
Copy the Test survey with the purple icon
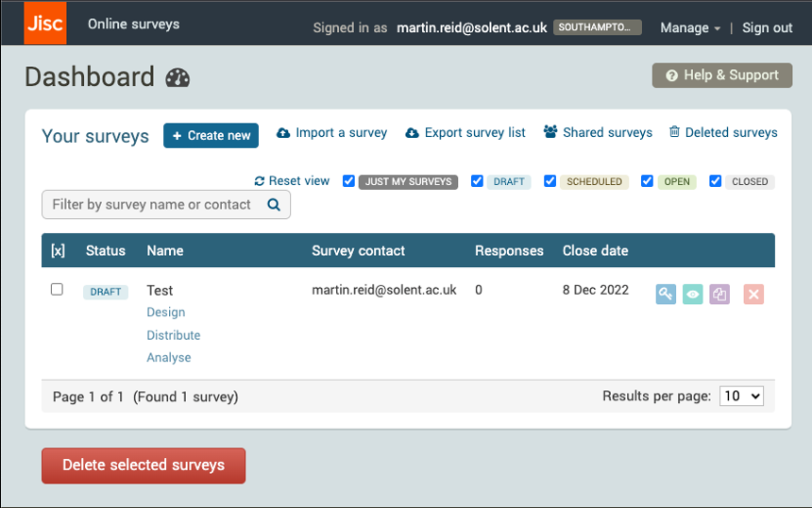pos(719,295)
